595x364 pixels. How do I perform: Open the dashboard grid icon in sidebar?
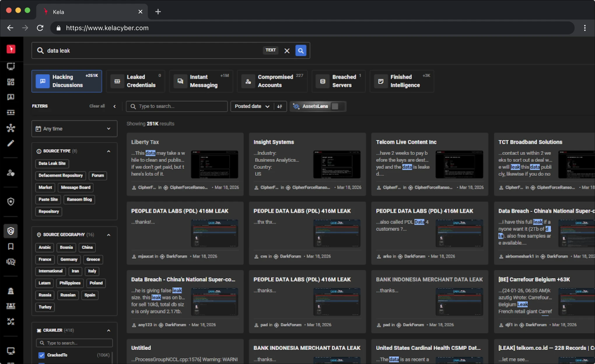[11, 82]
